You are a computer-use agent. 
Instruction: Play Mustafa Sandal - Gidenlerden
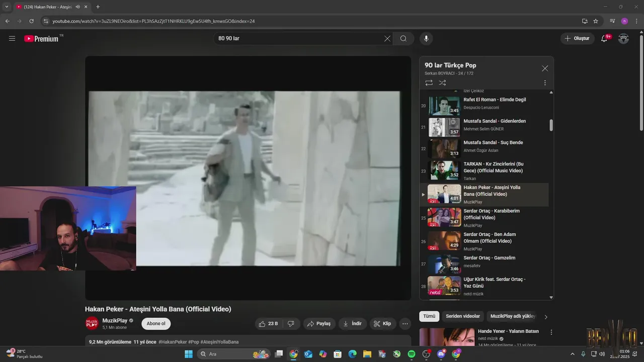[484, 127]
